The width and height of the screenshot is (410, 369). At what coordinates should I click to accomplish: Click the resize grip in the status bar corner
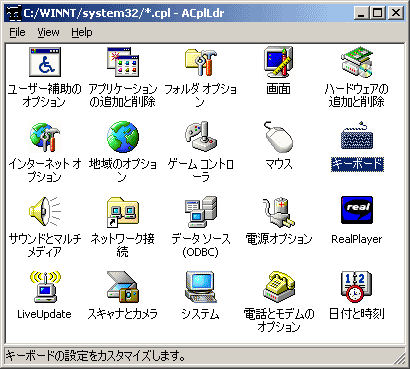pyautogui.click(x=399, y=359)
